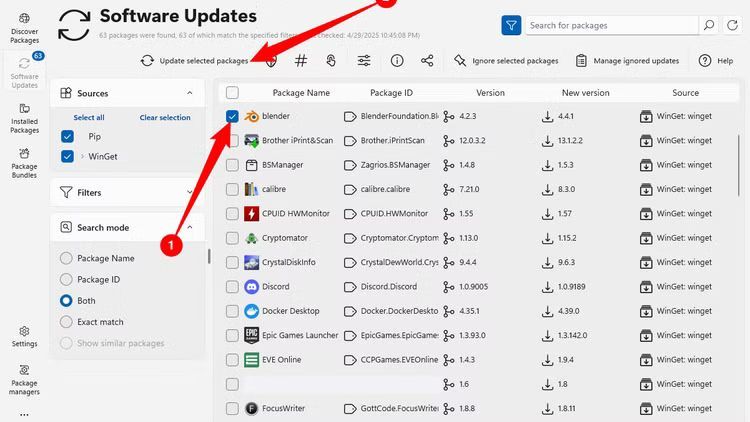Click the Search for packages field
The height and width of the screenshot is (422, 750).
point(611,25)
